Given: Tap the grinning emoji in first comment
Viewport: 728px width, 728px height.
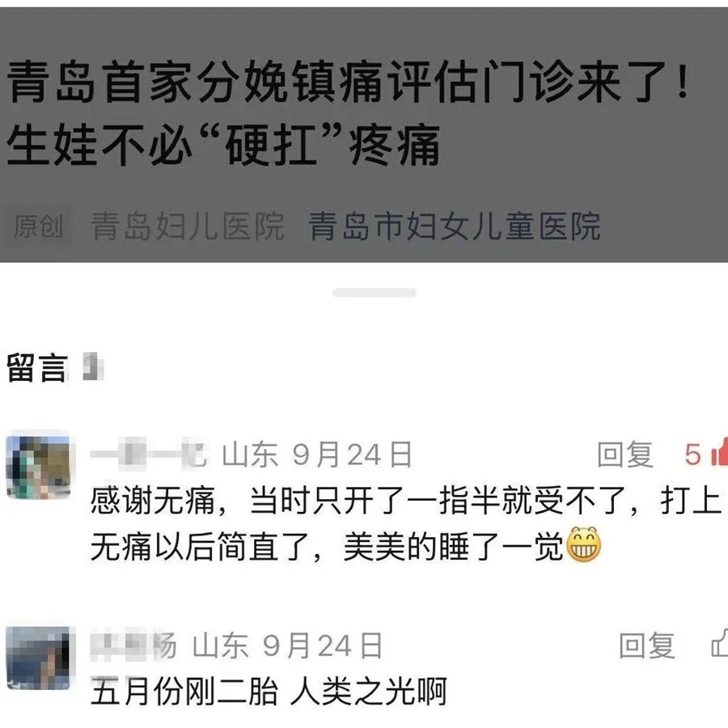Looking at the screenshot, I should [585, 544].
